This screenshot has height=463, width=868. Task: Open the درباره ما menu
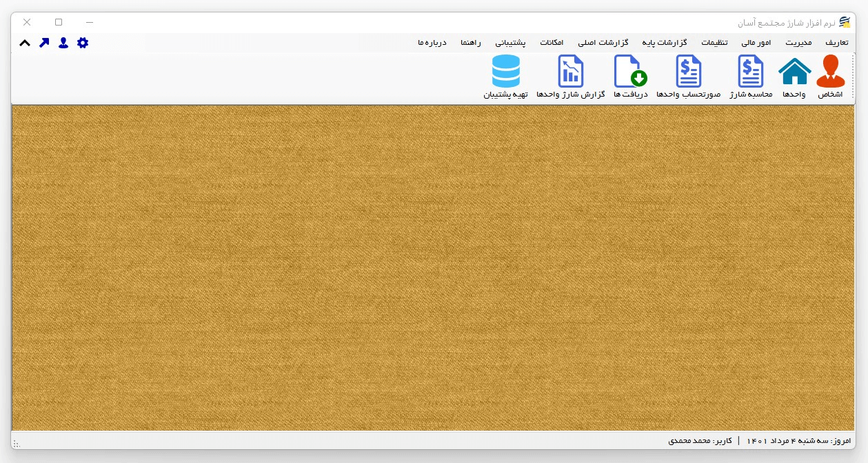pos(432,43)
